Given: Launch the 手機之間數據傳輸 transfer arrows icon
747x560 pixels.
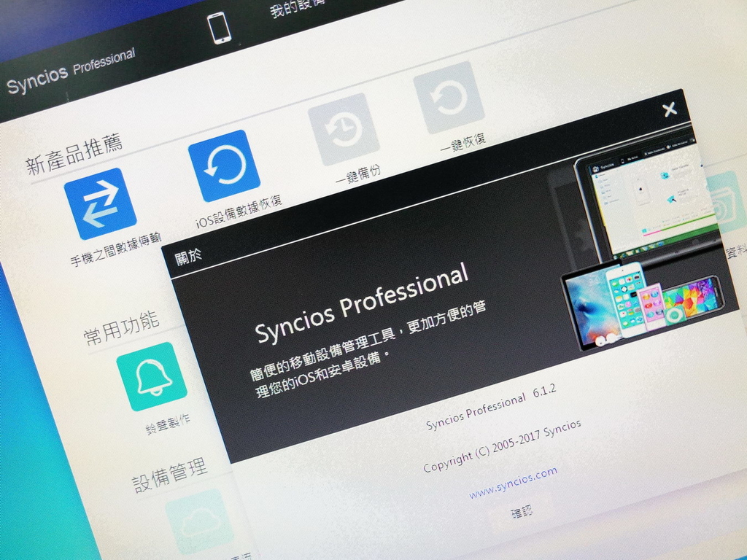Looking at the screenshot, I should [101, 203].
